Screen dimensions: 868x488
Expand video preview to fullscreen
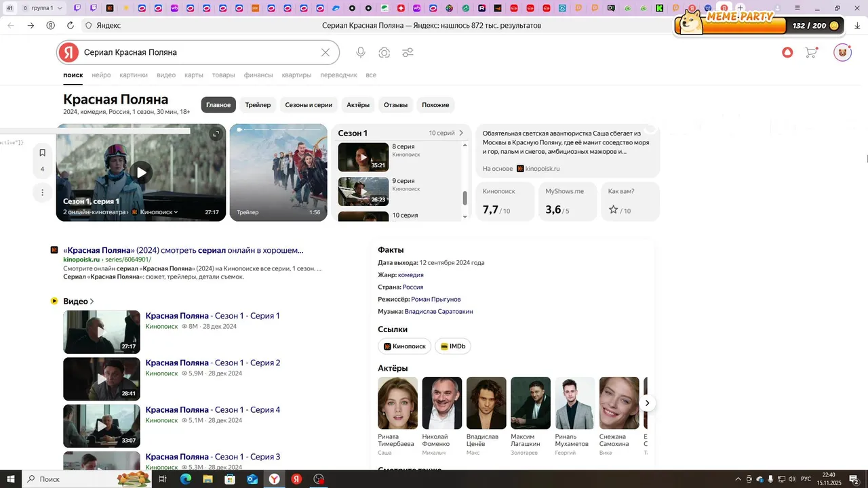(x=216, y=134)
